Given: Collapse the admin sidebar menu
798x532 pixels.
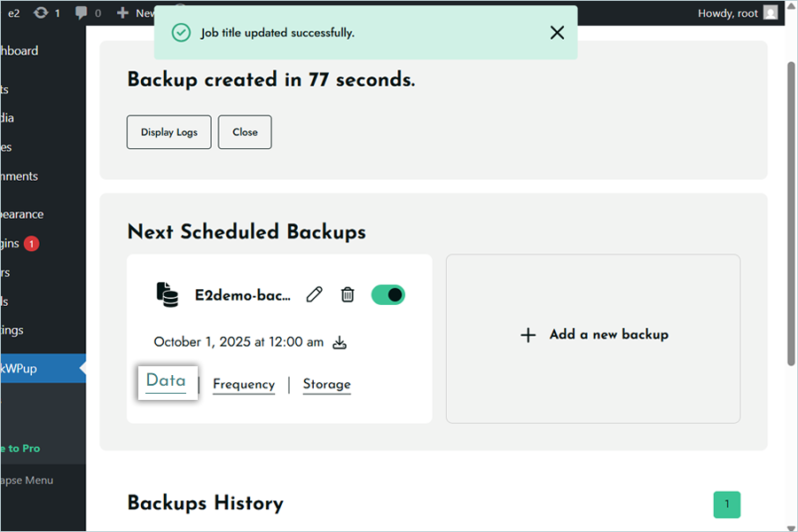Looking at the screenshot, I should (27, 480).
